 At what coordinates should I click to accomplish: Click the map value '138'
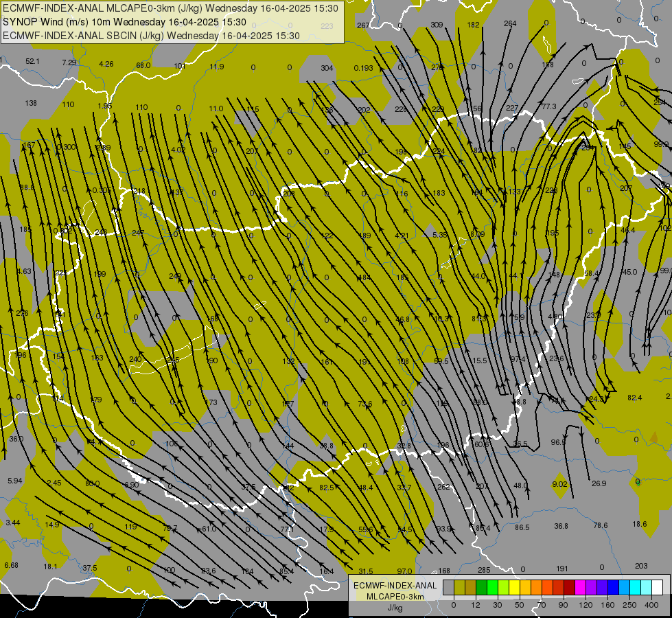click(x=31, y=103)
